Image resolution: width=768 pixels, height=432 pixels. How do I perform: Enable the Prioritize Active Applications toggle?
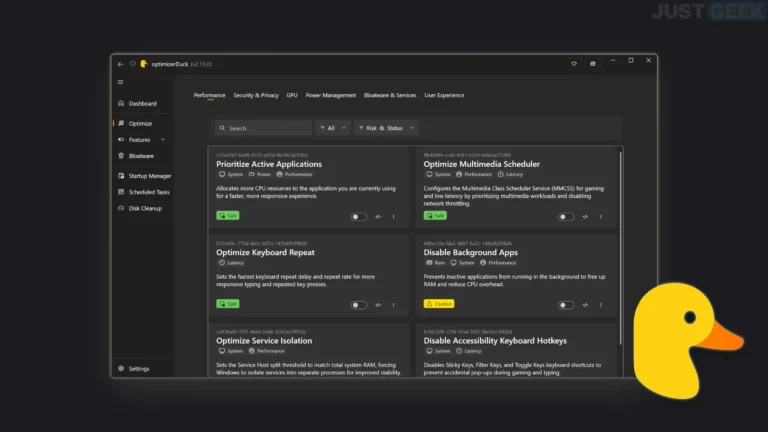coord(359,216)
